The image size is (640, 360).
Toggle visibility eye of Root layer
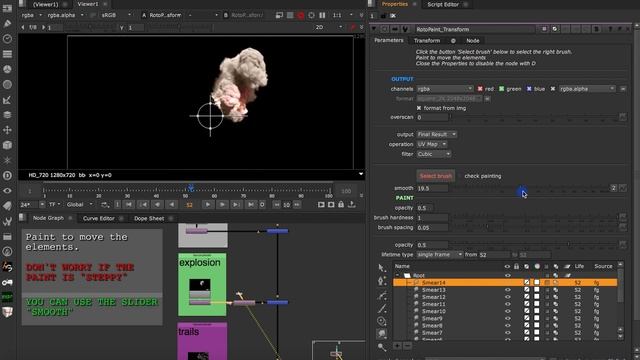(x=507, y=276)
